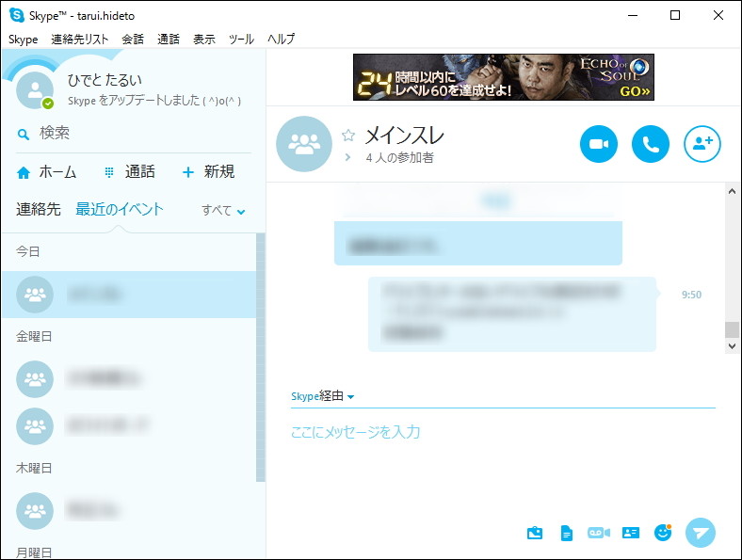Switch to the 最近のイベント tab
742x560 pixels.
120,209
